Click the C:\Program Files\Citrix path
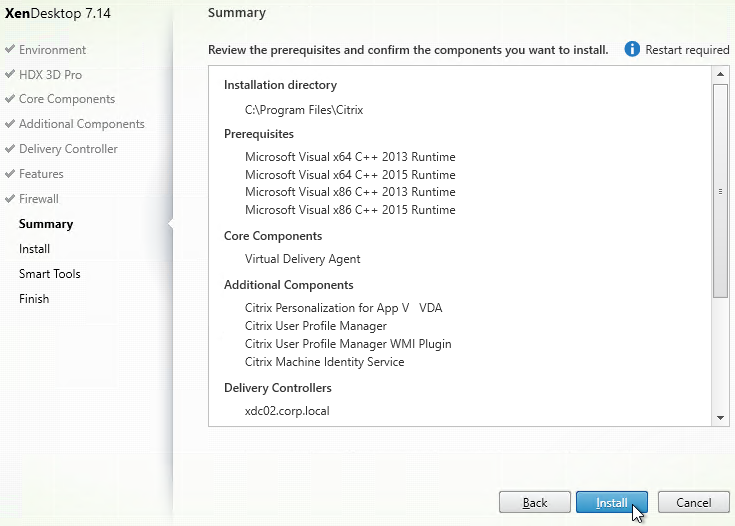The height and width of the screenshot is (526, 735). (304, 110)
